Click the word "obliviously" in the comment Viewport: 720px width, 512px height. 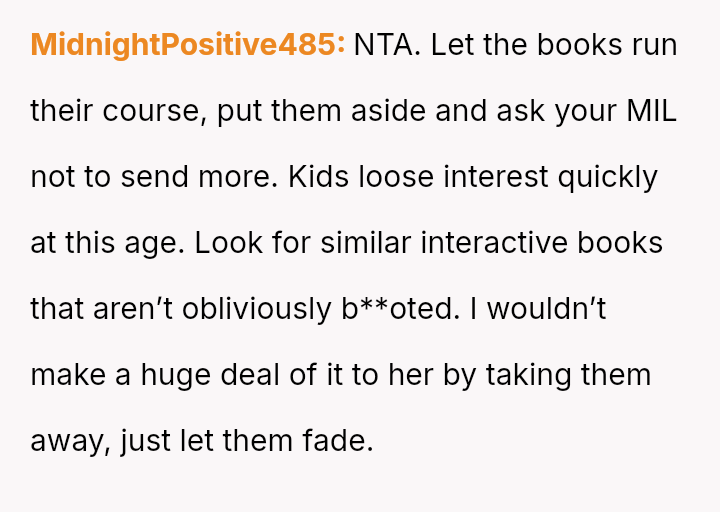point(238,309)
